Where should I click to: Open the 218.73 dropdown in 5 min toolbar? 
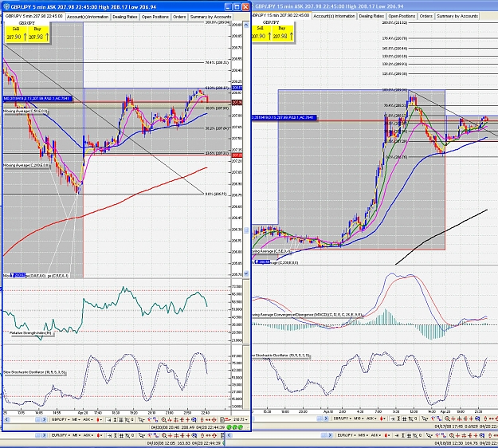click(x=241, y=420)
